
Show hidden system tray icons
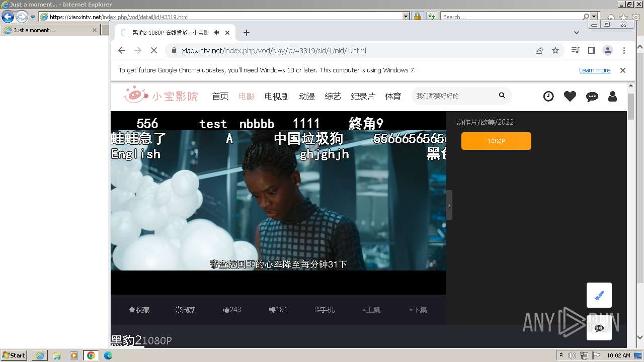(x=561, y=355)
